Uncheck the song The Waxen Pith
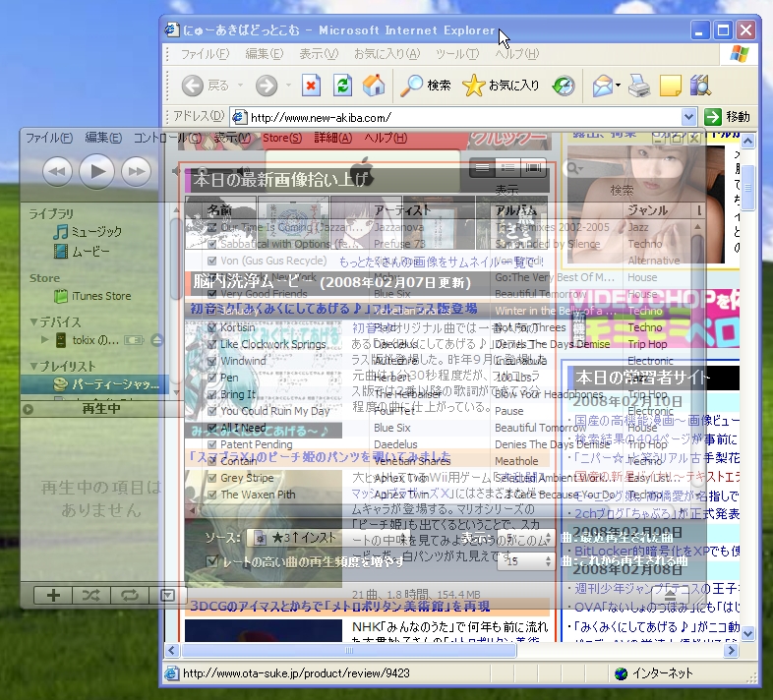 212,495
